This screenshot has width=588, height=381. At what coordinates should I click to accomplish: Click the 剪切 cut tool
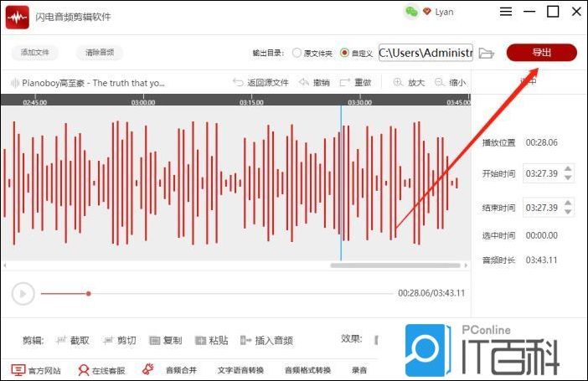[x=119, y=340]
